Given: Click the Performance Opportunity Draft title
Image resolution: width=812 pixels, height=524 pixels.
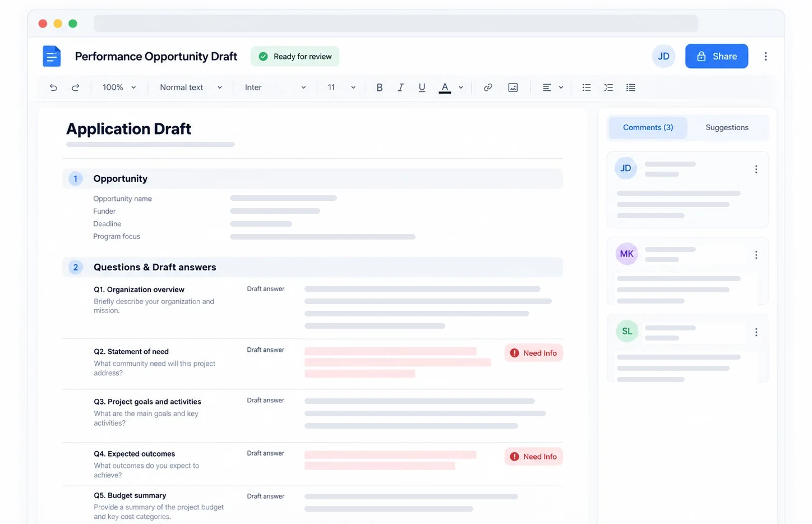Looking at the screenshot, I should (156, 56).
